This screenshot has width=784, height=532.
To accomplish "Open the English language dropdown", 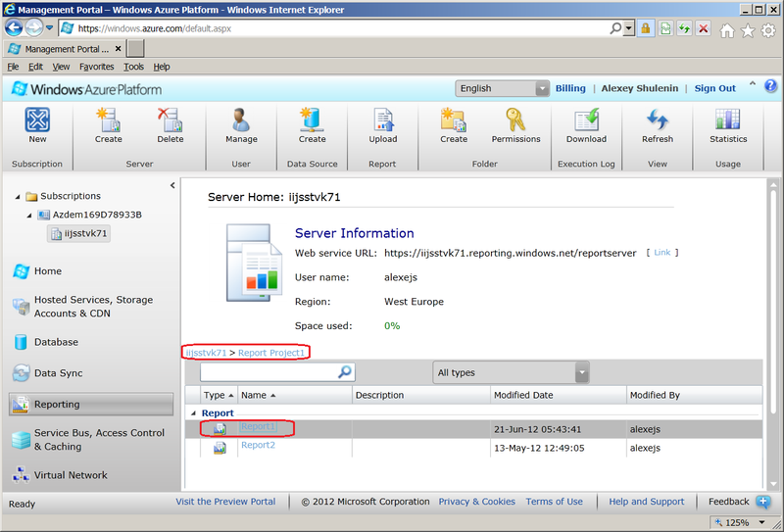I will point(502,88).
